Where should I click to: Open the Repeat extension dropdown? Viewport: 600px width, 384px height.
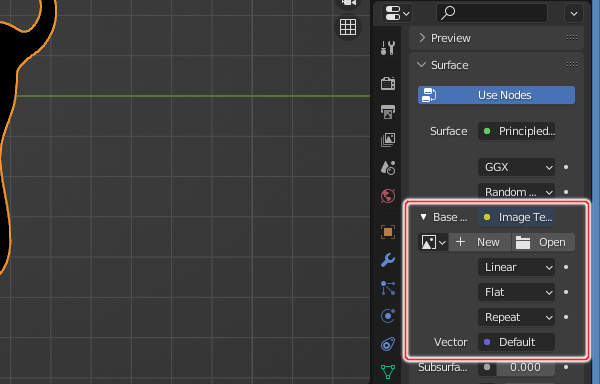pyautogui.click(x=517, y=317)
